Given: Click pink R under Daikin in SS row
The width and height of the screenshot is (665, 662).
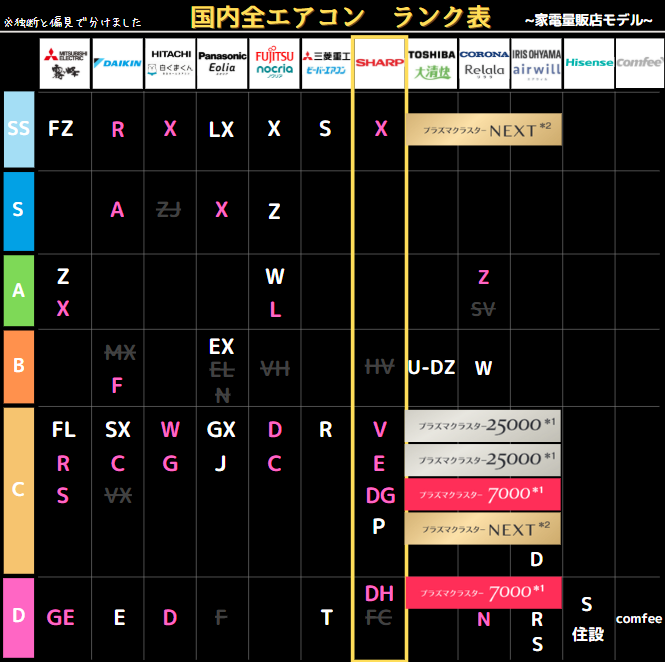Looking at the screenshot, I should (x=118, y=129).
